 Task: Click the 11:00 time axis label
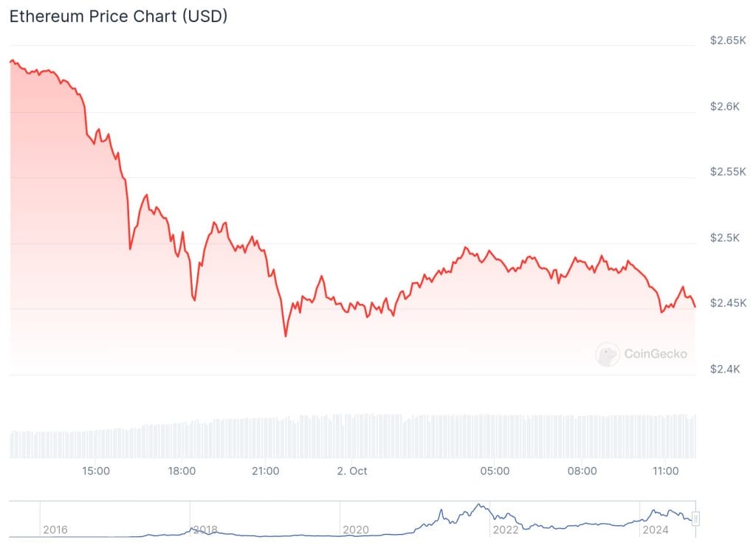pos(666,471)
